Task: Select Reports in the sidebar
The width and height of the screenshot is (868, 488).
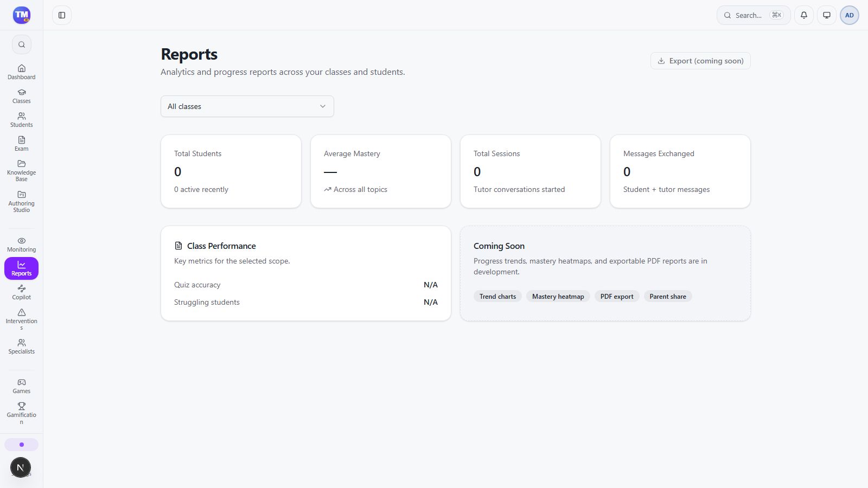Action: tap(22, 268)
